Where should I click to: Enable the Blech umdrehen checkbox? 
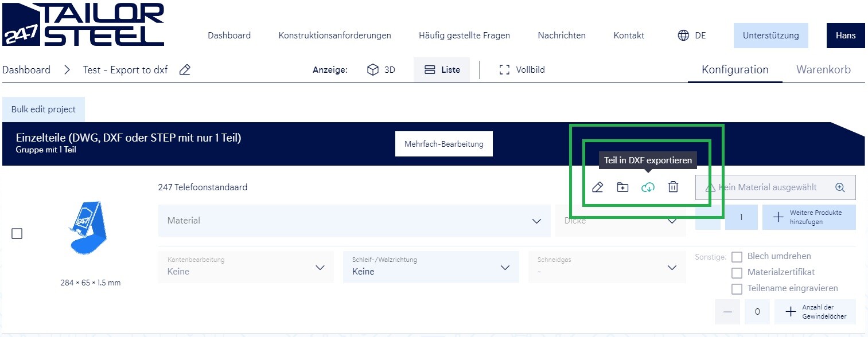point(737,257)
